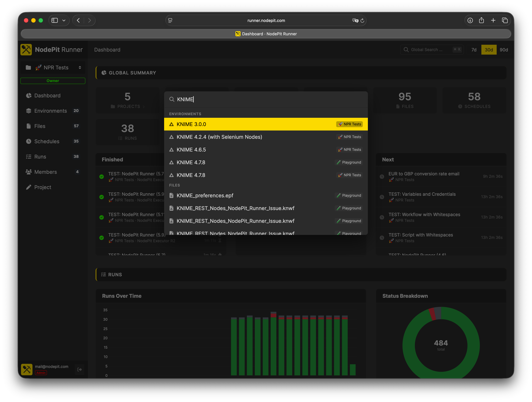Open the Safari downloads icon
Image resolution: width=532 pixels, height=402 pixels.
pos(470,20)
